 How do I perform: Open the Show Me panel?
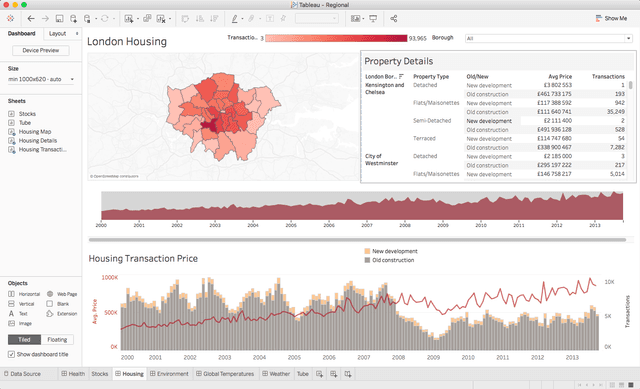(x=611, y=18)
